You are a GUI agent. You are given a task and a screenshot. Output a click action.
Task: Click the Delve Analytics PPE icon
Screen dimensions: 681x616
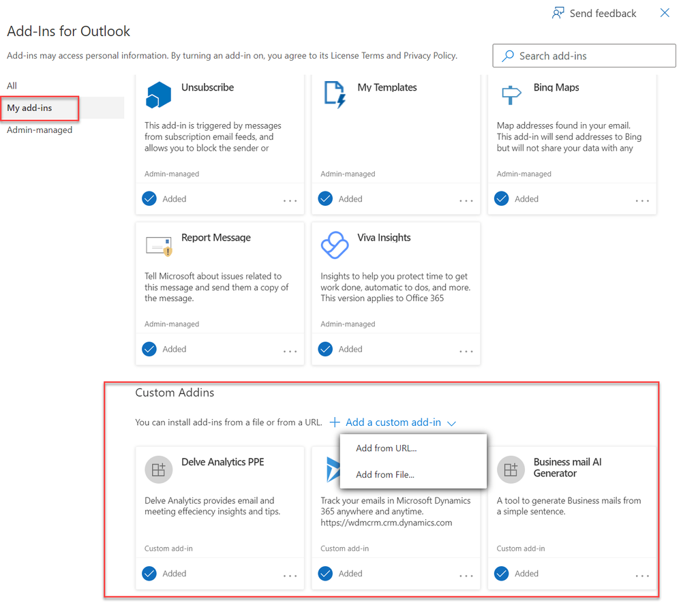click(x=159, y=469)
